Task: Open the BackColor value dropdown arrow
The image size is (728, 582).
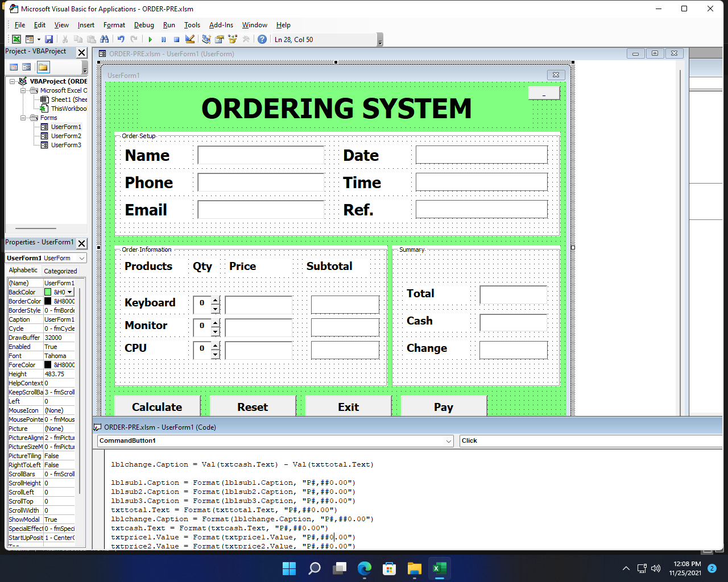Action: point(70,292)
